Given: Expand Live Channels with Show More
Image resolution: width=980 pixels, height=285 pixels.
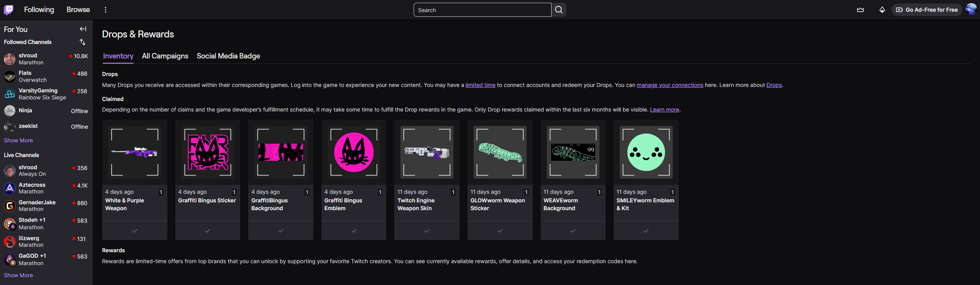Looking at the screenshot, I should click(x=18, y=275).
